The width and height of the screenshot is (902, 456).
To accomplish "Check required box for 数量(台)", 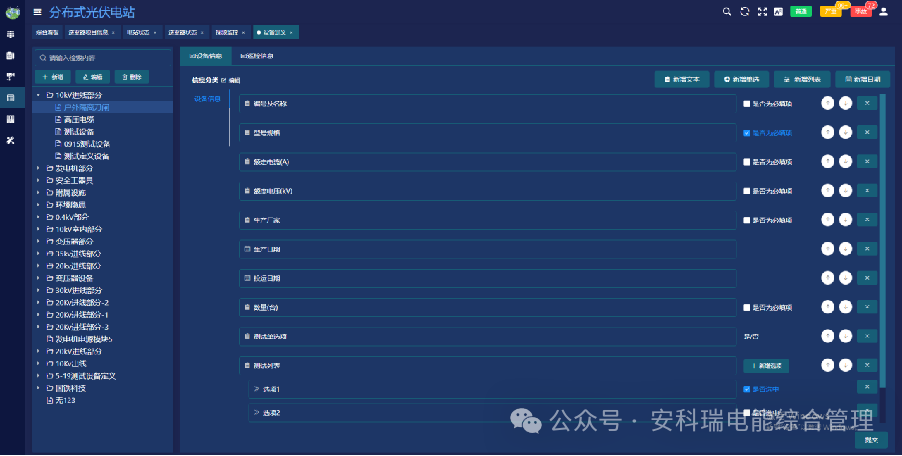I will tap(747, 308).
